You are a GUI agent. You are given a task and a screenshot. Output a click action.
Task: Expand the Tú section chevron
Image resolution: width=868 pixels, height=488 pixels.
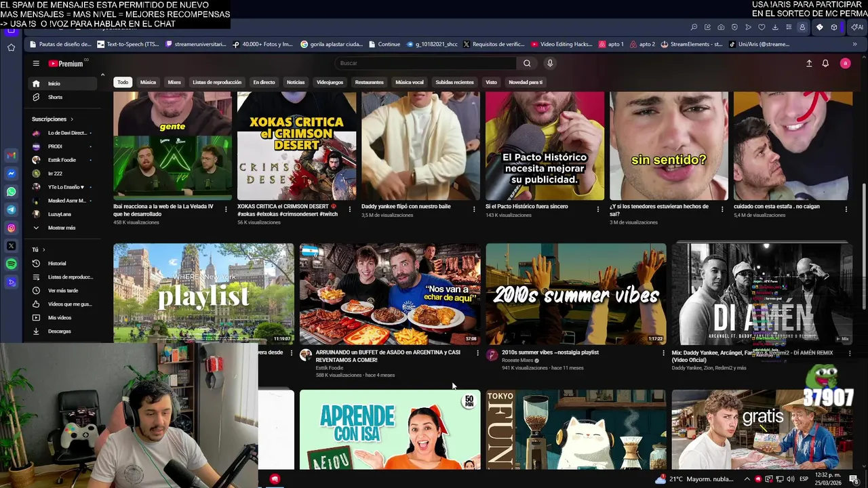(44, 249)
